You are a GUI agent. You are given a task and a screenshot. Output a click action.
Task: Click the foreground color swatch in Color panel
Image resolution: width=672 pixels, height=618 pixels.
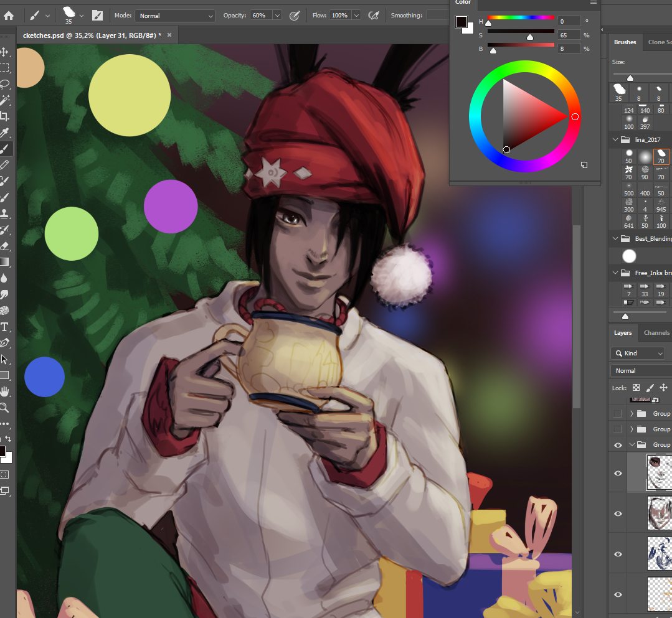point(461,22)
